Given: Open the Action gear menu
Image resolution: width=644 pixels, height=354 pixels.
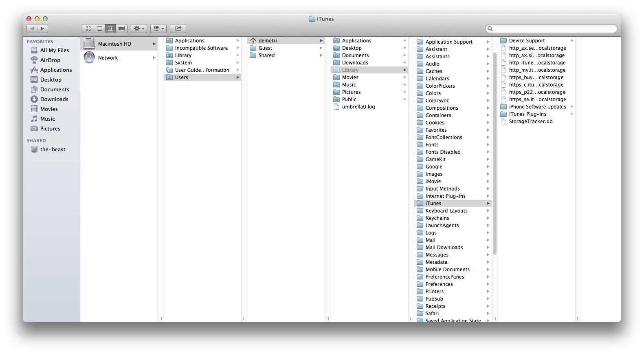Looking at the screenshot, I should [139, 29].
